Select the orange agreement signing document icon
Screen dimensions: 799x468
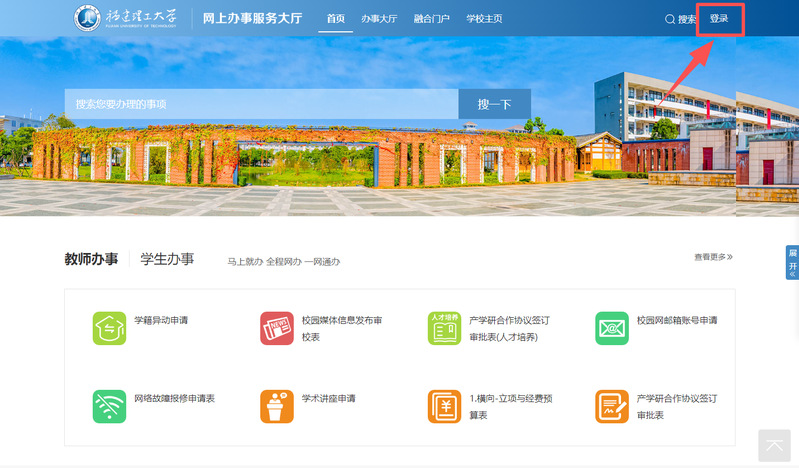click(612, 406)
